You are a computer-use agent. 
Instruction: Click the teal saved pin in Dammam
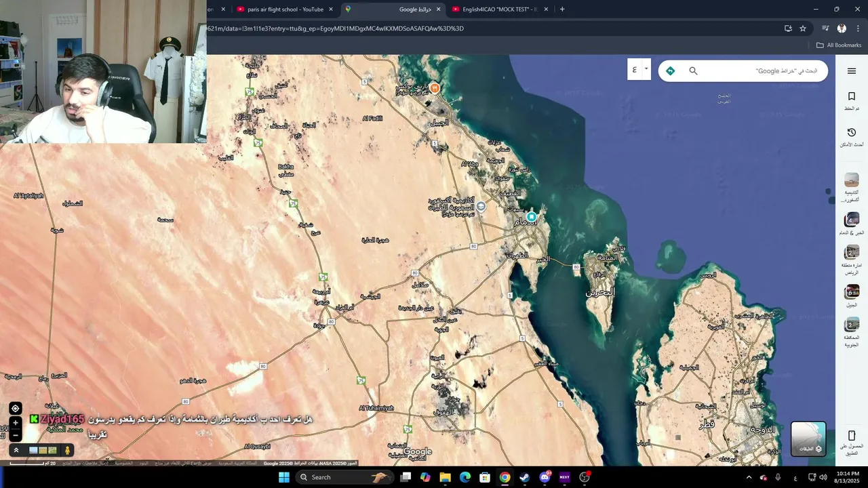pyautogui.click(x=532, y=217)
